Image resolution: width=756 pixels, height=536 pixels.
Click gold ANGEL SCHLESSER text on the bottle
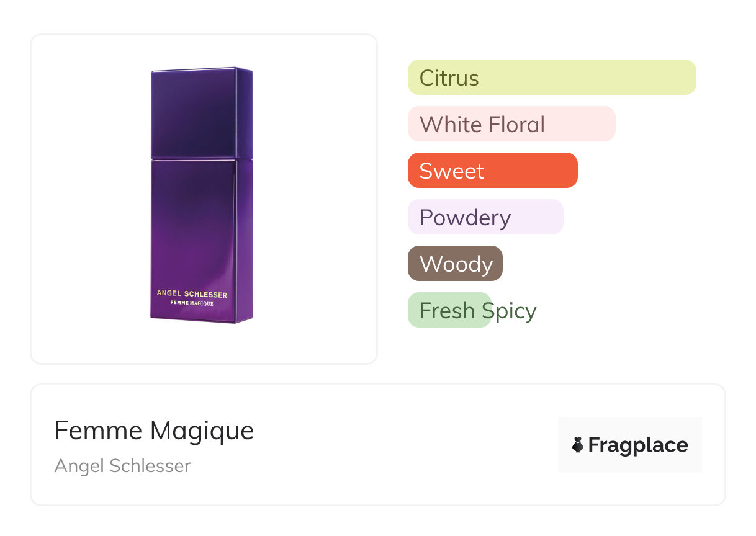(x=192, y=294)
